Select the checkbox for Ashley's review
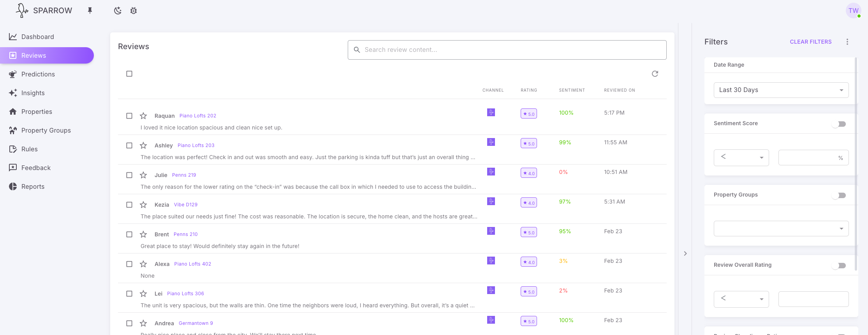 tap(129, 145)
